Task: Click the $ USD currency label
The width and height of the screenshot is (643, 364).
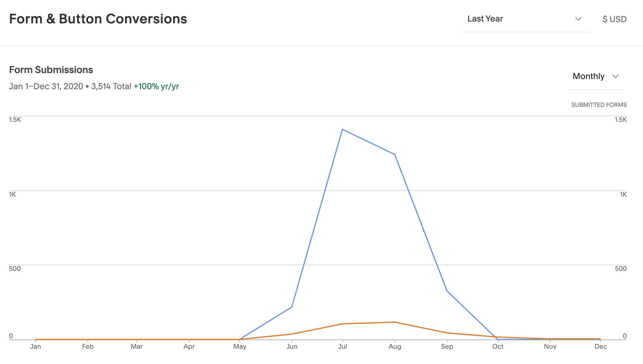Action: [x=614, y=19]
